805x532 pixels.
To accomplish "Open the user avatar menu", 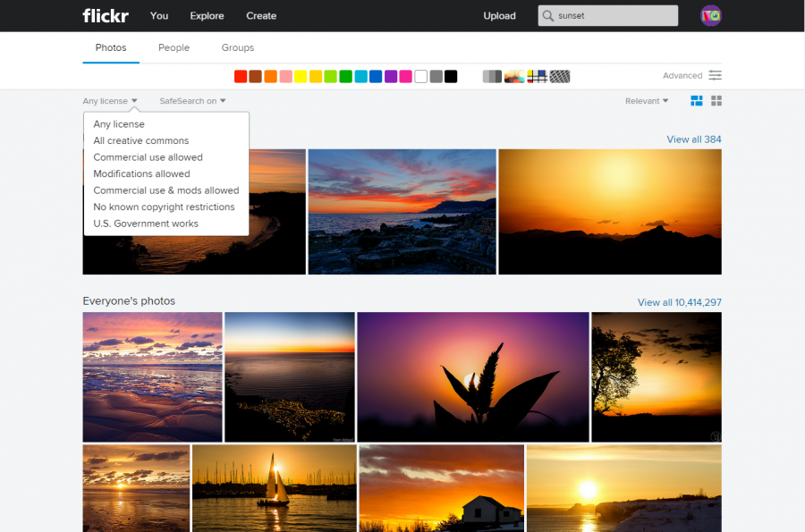I will pos(711,15).
